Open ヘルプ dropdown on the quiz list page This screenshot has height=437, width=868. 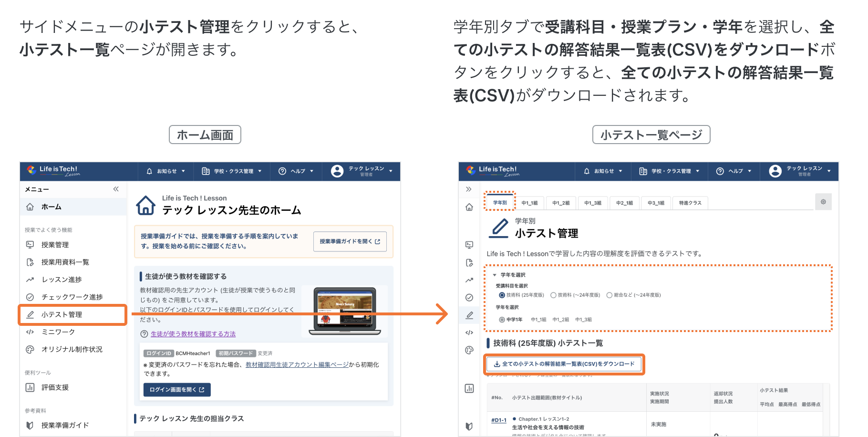coord(734,171)
